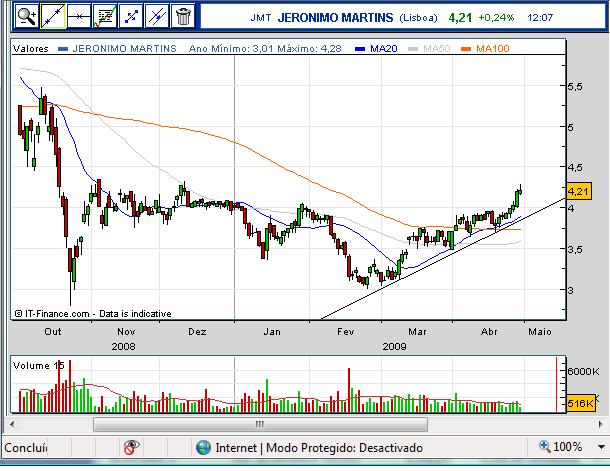Viewport: 610px width, 471px height.
Task: Click the Nov month axis label
Action: [x=126, y=332]
